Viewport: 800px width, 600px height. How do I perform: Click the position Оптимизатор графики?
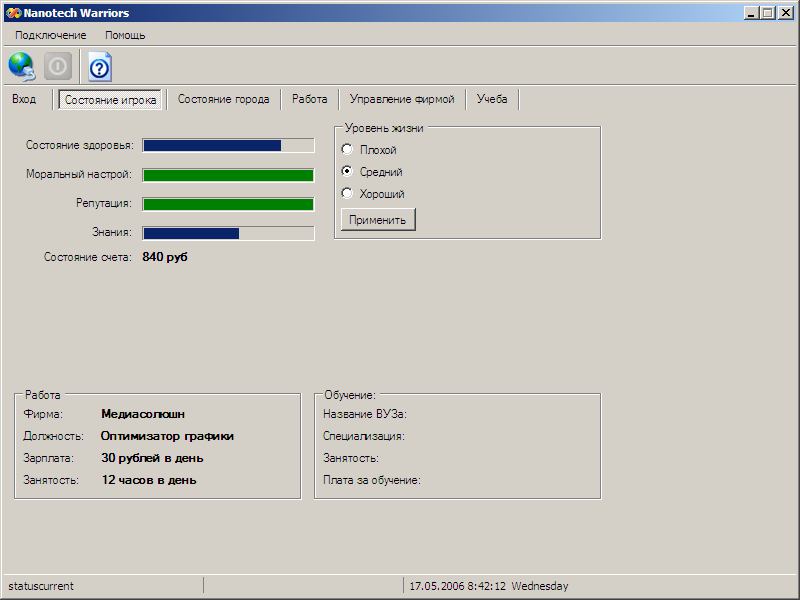pos(167,436)
